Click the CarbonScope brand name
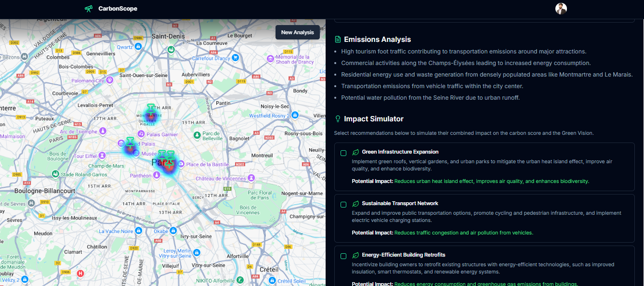This screenshot has height=286, width=644. (118, 9)
